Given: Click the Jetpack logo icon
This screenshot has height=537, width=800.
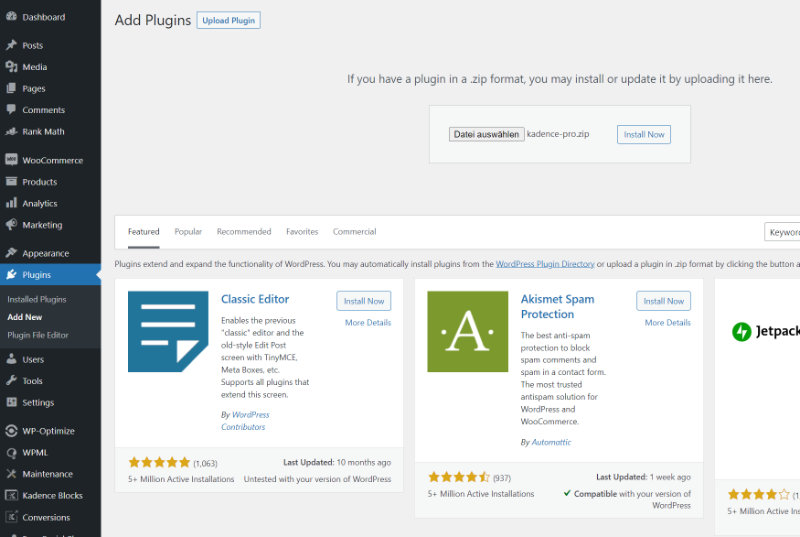Looking at the screenshot, I should (x=742, y=331).
